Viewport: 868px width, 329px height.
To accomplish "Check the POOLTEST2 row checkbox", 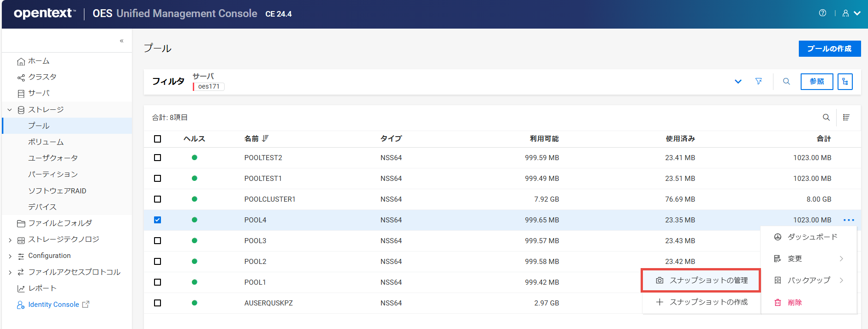I will [x=158, y=158].
